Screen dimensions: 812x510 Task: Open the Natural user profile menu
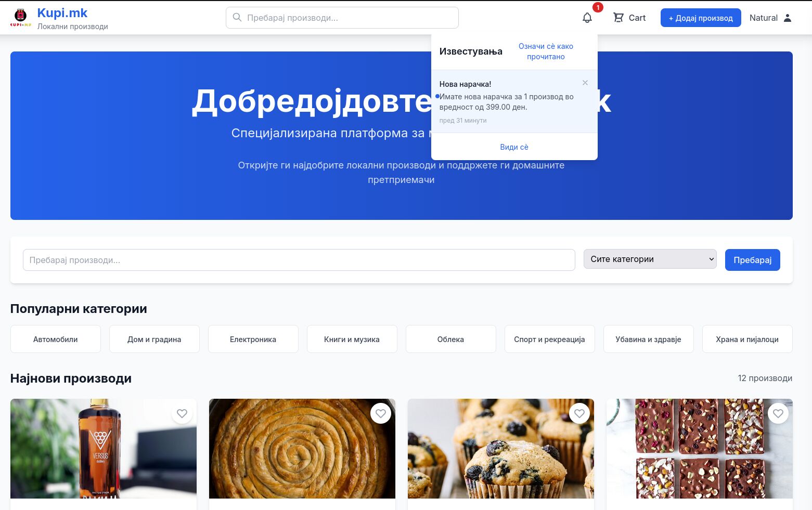tap(770, 18)
